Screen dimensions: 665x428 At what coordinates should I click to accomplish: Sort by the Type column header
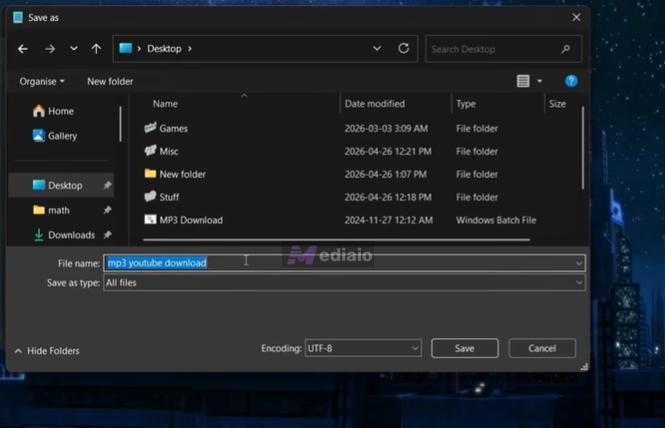click(x=466, y=104)
